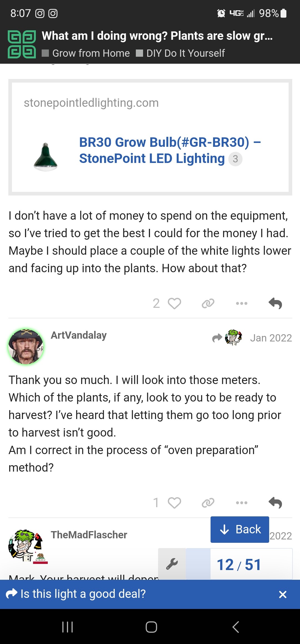300x644 pixels.
Task: Copy link to the BR30 bulb post
Action: pos(208,303)
